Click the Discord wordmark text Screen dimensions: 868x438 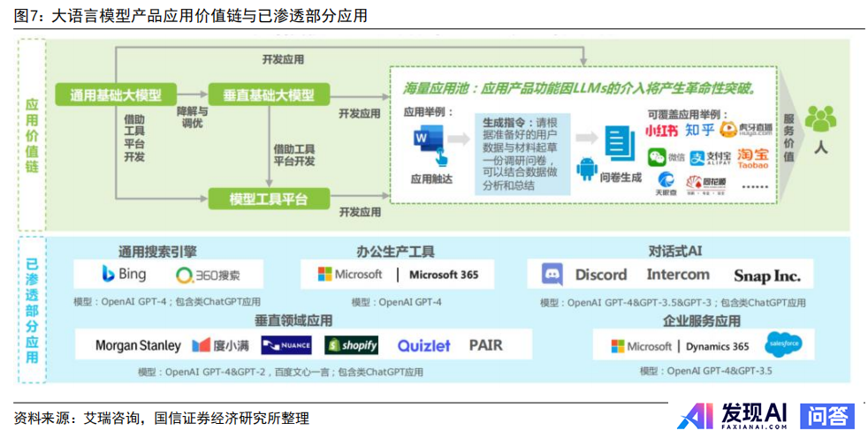601,275
